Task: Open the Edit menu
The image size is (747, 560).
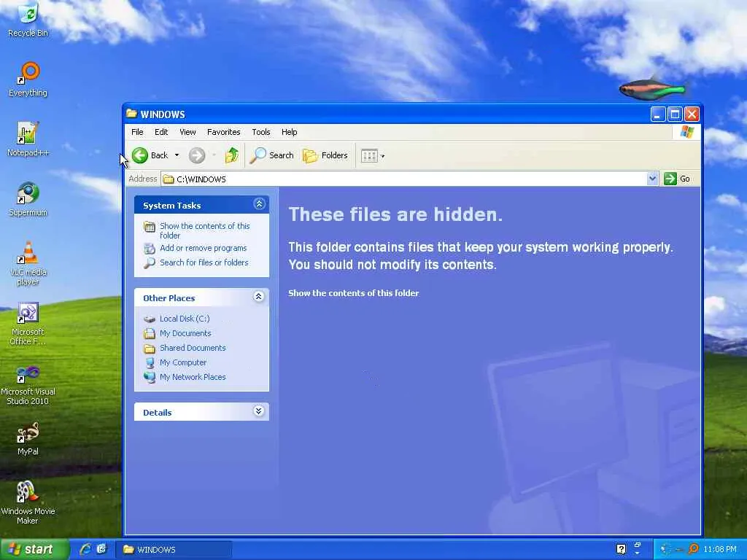Action: coord(161,132)
